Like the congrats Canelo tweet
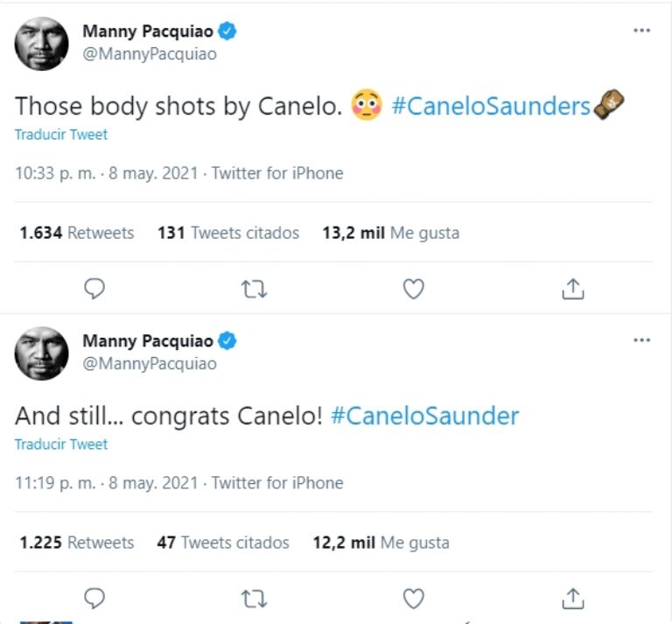Image resolution: width=672 pixels, height=624 pixels. (413, 598)
